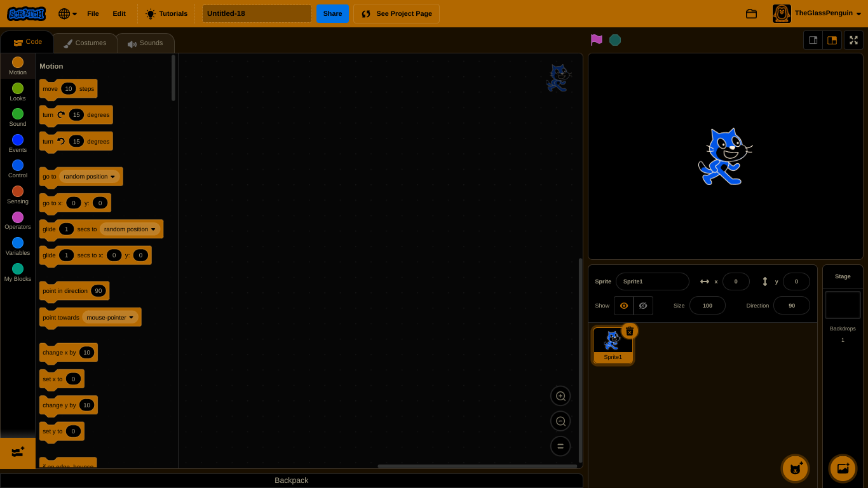868x488 pixels.
Task: Open the Add Extension panel
Action: (17, 453)
